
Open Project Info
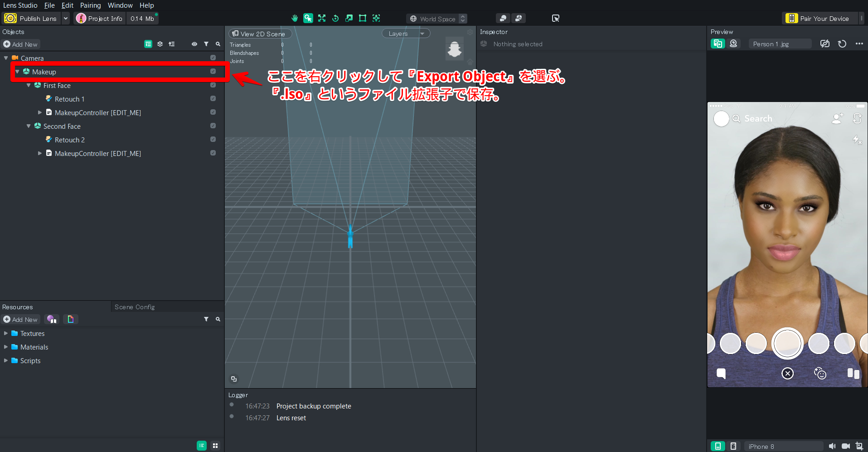(x=100, y=19)
